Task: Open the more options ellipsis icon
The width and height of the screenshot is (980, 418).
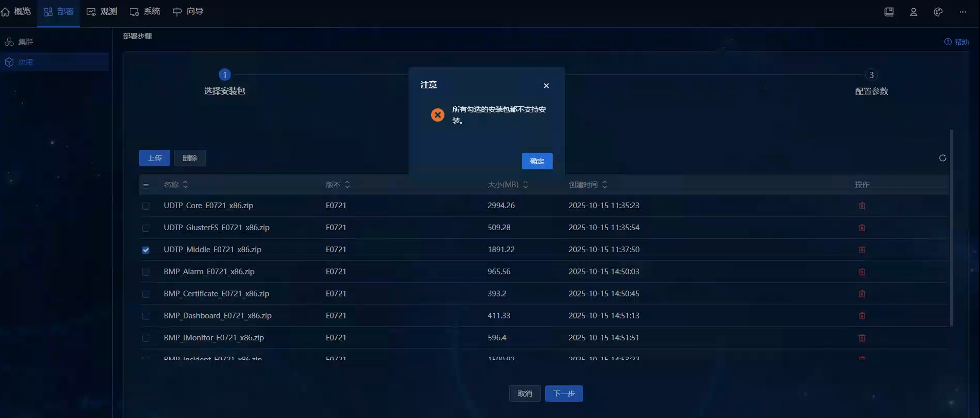Action: tap(962, 12)
